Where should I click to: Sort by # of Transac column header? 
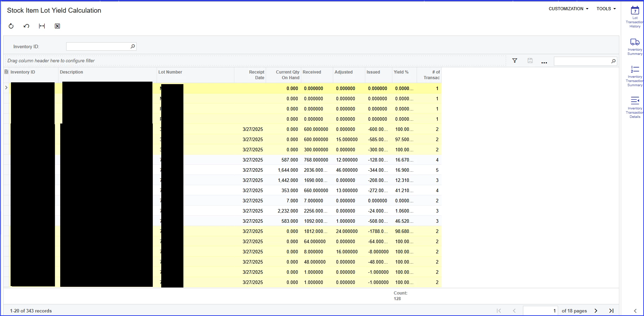429,75
